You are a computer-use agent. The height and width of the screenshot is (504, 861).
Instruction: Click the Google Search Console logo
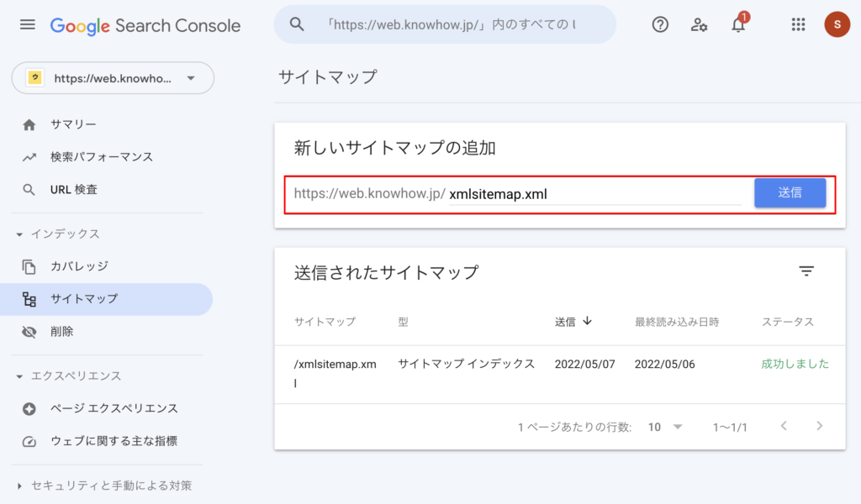point(145,26)
